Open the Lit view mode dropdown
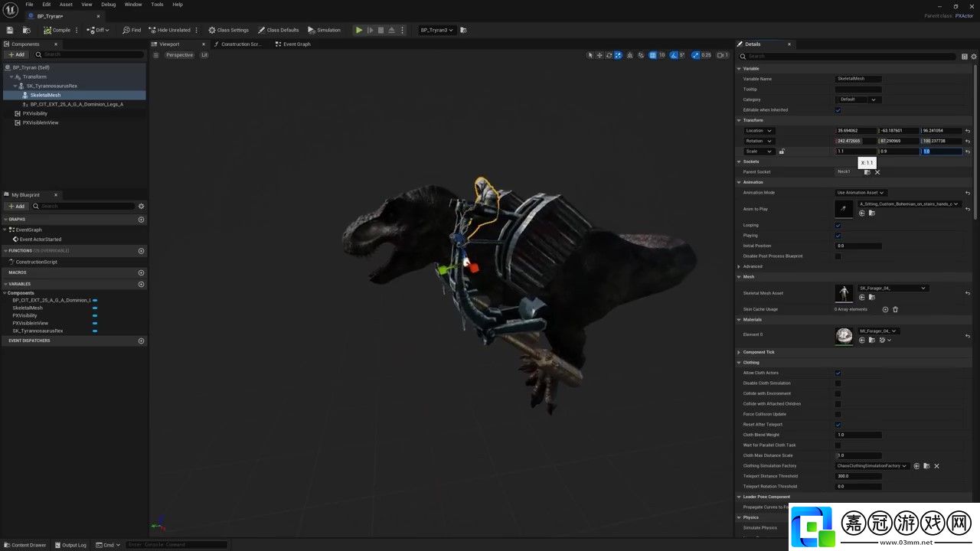 (204, 55)
